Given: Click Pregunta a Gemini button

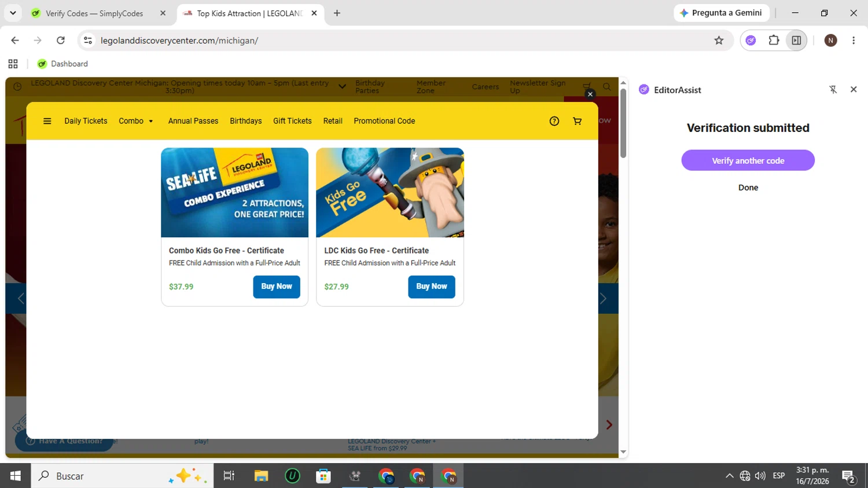Looking at the screenshot, I should tap(722, 13).
